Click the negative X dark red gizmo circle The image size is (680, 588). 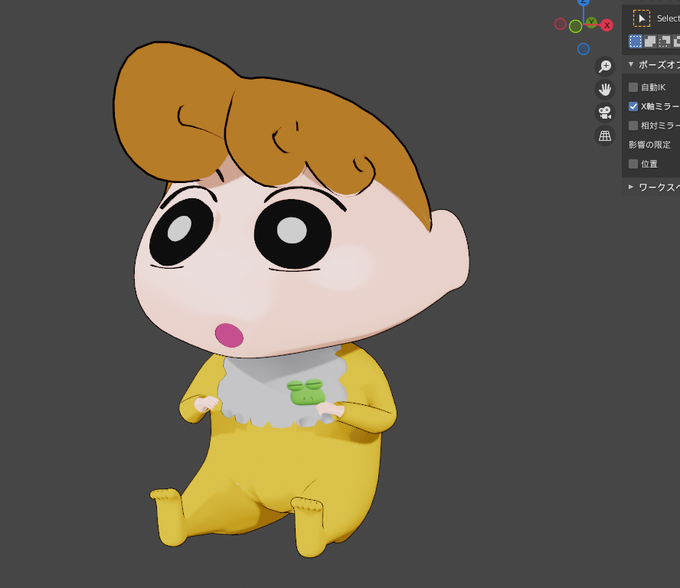[x=560, y=24]
